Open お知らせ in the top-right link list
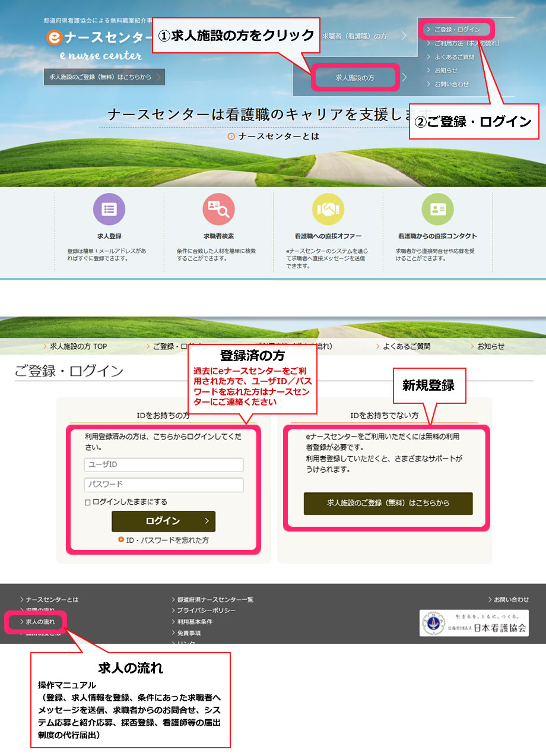This screenshot has width=546, height=756. (446, 71)
